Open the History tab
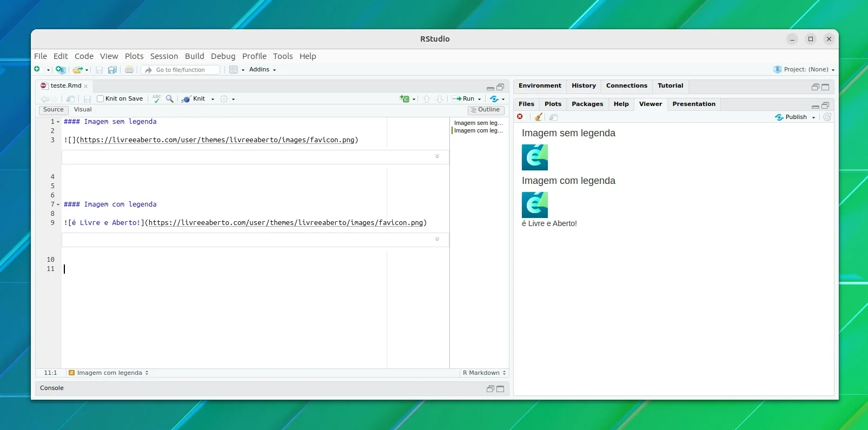 tap(584, 86)
